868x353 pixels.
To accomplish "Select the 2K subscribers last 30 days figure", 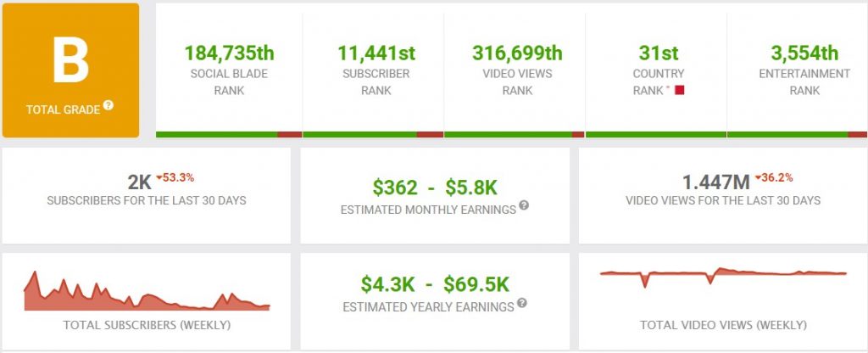I will click(x=142, y=182).
